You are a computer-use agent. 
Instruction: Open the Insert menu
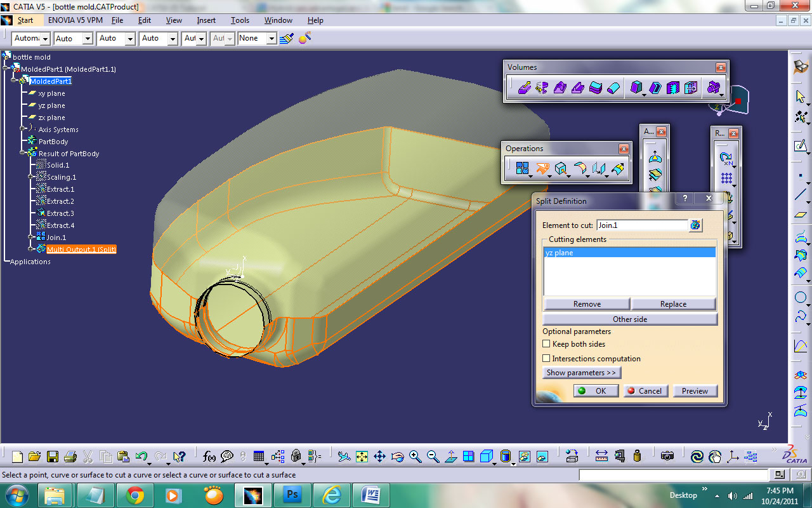pyautogui.click(x=206, y=20)
